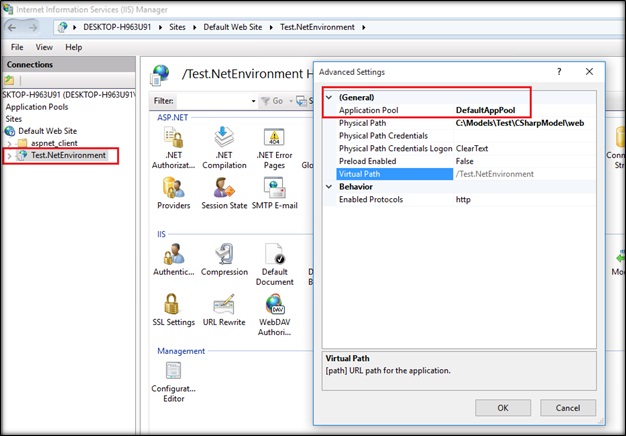The width and height of the screenshot is (626, 436).
Task: Open .NET Error Pages feature
Action: [273, 137]
